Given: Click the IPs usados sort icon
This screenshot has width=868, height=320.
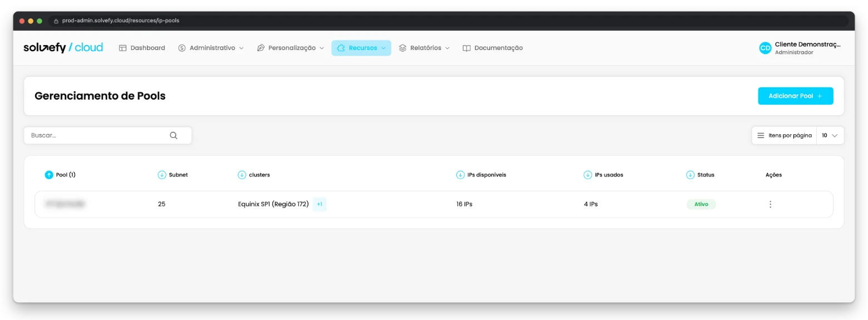Looking at the screenshot, I should [x=588, y=175].
